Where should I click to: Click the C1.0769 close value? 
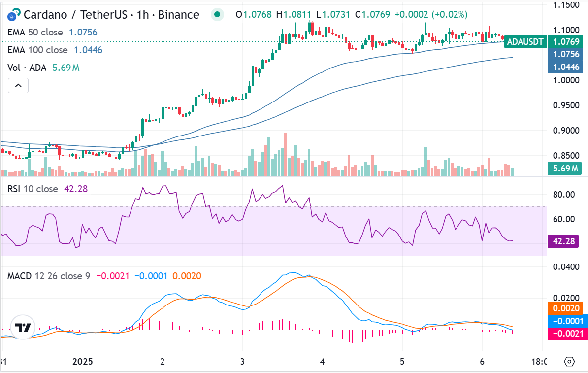pyautogui.click(x=372, y=15)
